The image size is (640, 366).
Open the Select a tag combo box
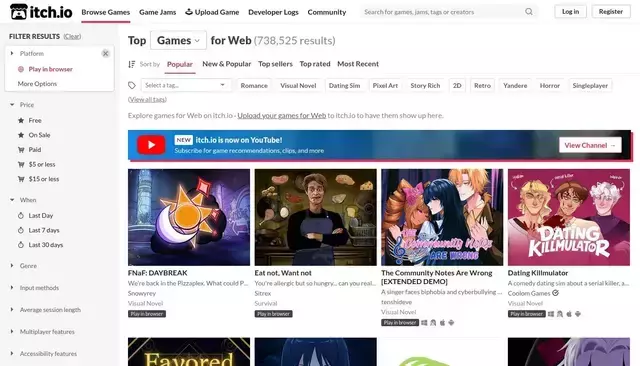tap(186, 85)
